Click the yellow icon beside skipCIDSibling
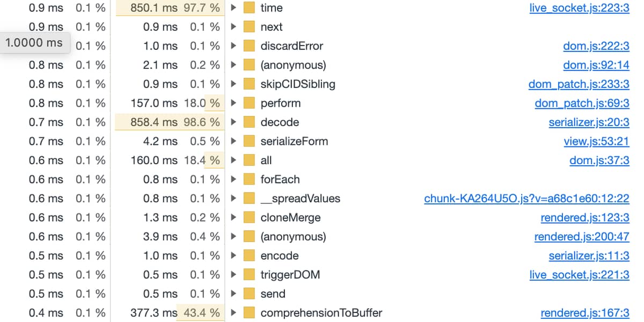Viewport: 644px width, 322px height. pos(248,84)
